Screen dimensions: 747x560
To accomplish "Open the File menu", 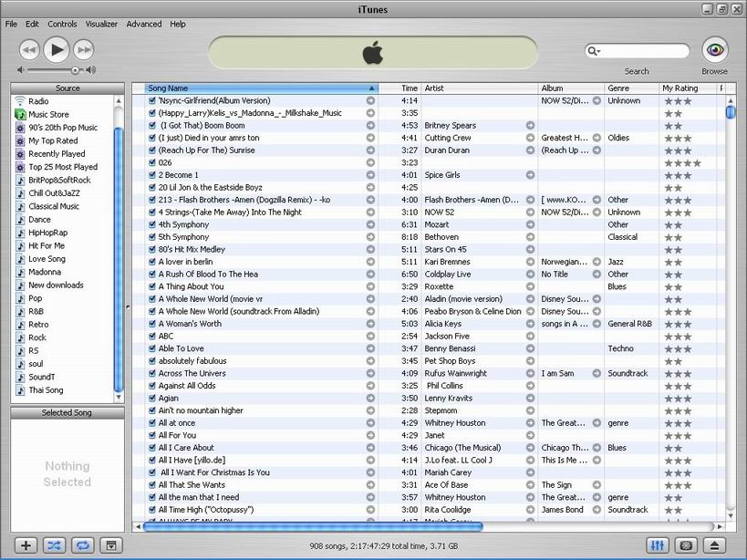I will pos(11,24).
